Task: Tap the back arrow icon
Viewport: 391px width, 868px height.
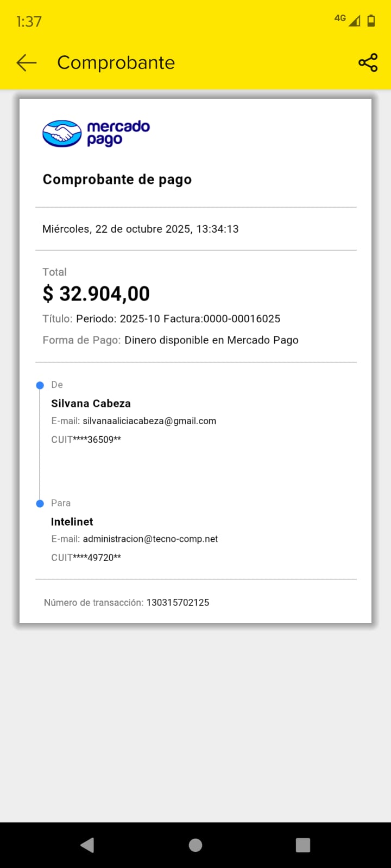Action: (x=26, y=63)
